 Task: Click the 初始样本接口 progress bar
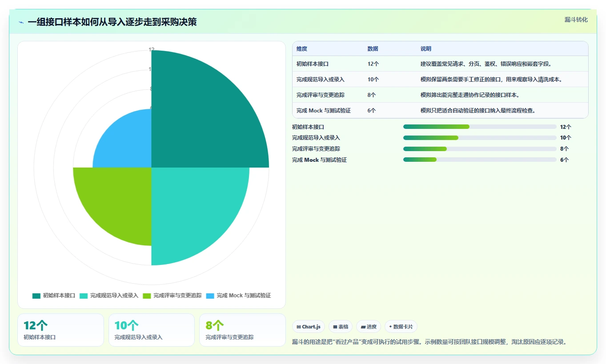480,127
